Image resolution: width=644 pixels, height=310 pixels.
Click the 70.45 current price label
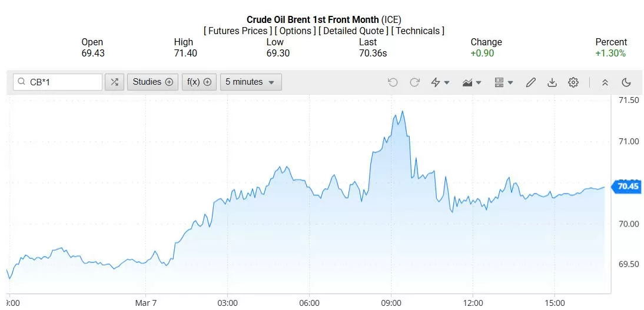click(628, 187)
